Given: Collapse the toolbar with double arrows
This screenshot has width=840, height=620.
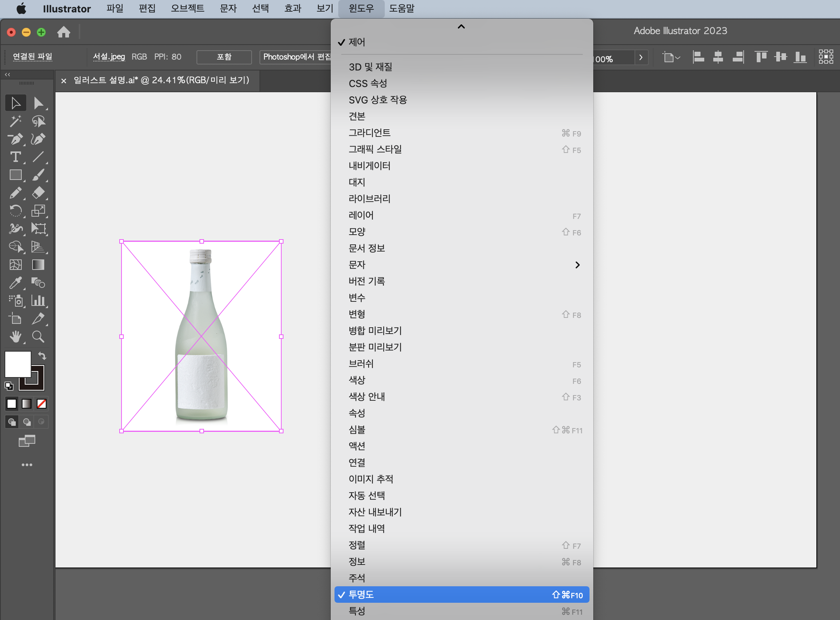Looking at the screenshot, I should point(7,75).
